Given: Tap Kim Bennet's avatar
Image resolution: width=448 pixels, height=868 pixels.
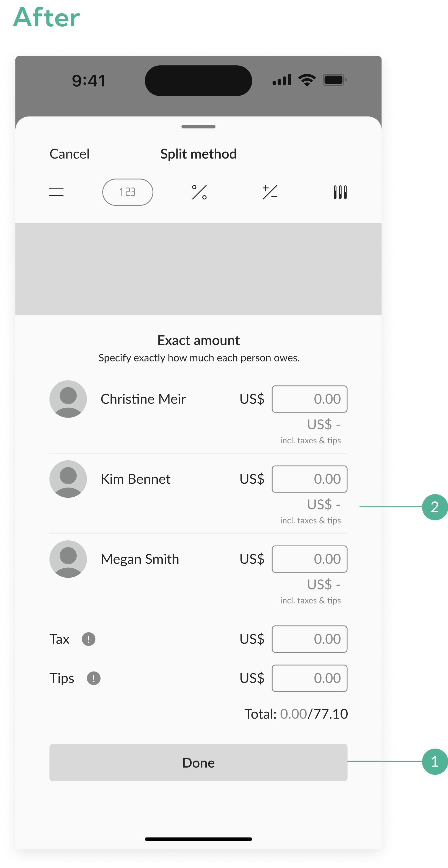Looking at the screenshot, I should click(x=68, y=479).
